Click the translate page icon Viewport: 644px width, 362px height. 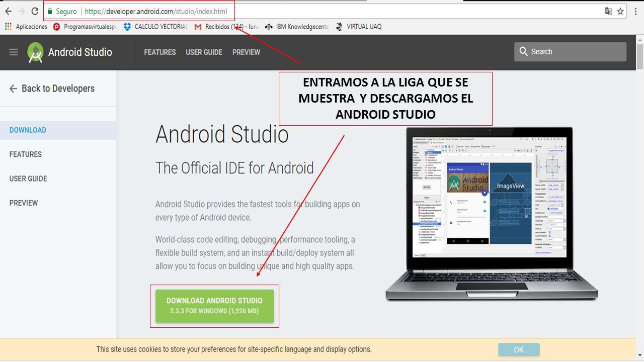pyautogui.click(x=608, y=11)
